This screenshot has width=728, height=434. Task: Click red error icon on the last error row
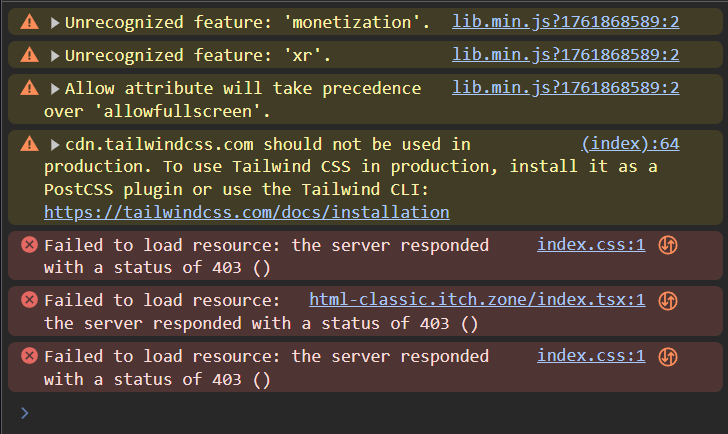tap(29, 356)
